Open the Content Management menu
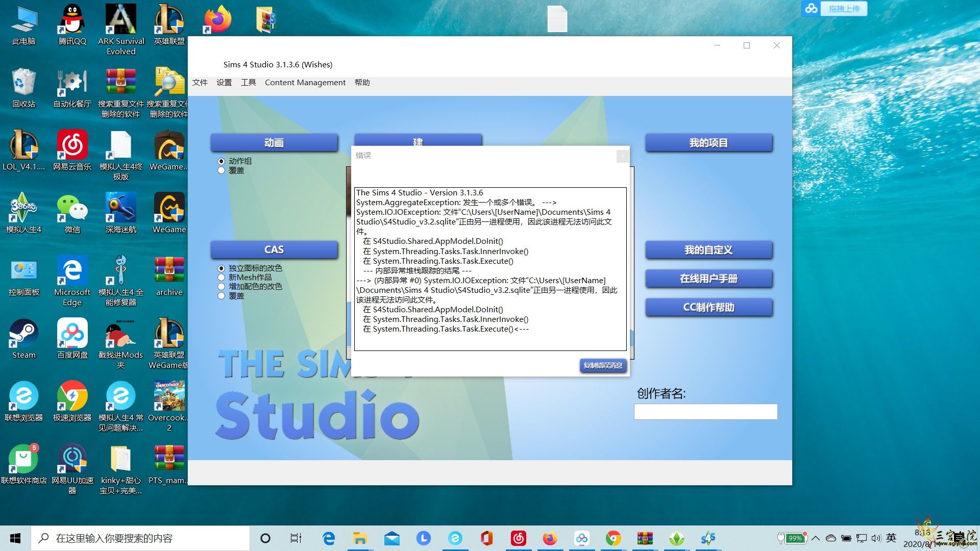Screen dimensions: 980x551 coord(305,83)
